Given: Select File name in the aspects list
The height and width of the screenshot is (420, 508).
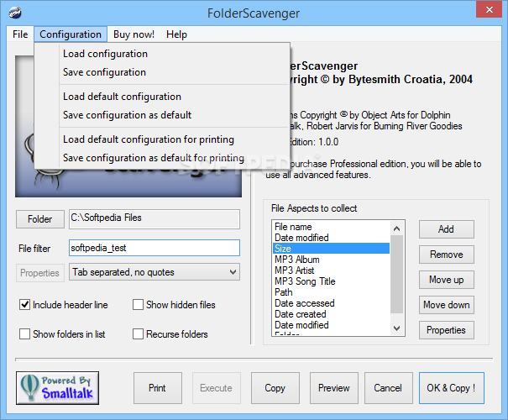Looking at the screenshot, I should pyautogui.click(x=331, y=227).
